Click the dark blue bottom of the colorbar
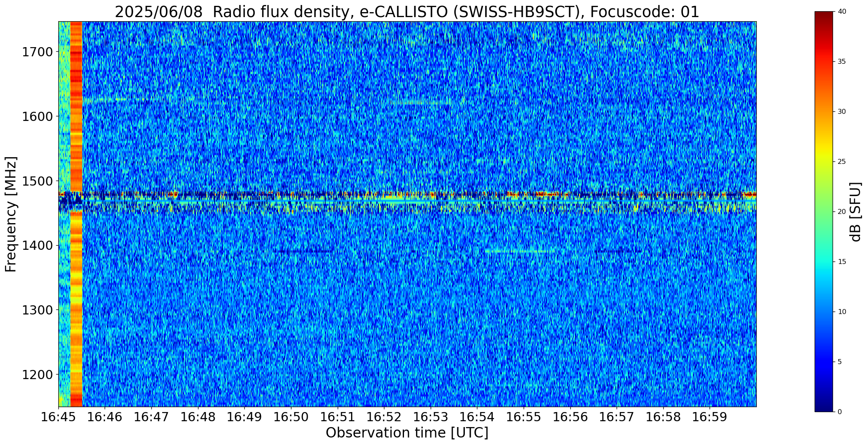 point(825,405)
